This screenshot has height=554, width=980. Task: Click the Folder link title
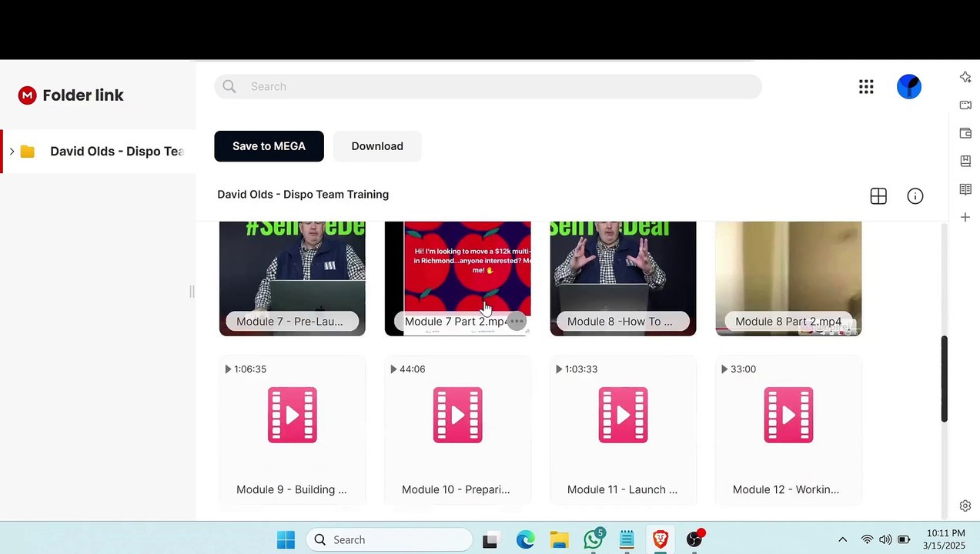pos(83,95)
